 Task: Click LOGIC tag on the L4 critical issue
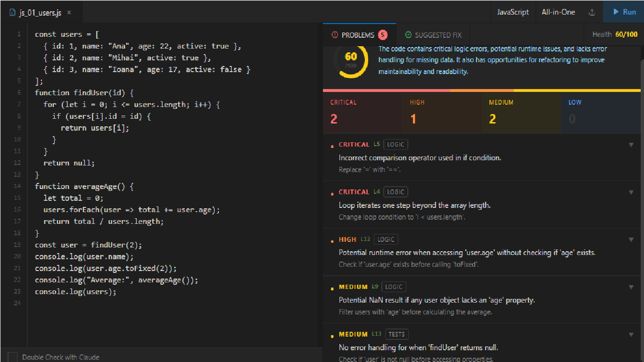(396, 192)
